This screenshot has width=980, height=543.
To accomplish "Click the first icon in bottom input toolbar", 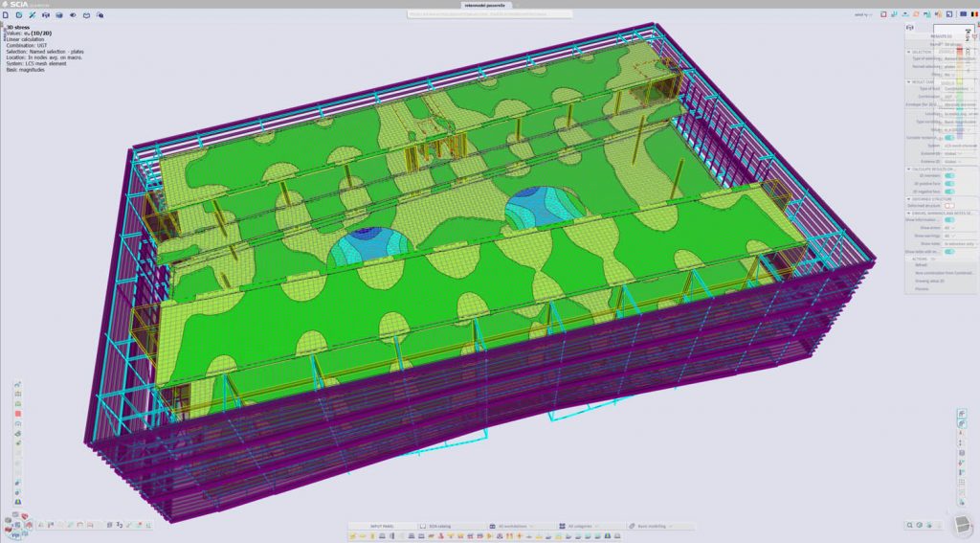I will click(354, 536).
